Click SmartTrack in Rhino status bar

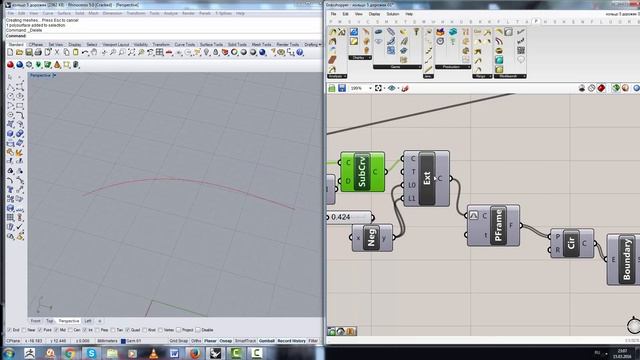[x=245, y=341]
